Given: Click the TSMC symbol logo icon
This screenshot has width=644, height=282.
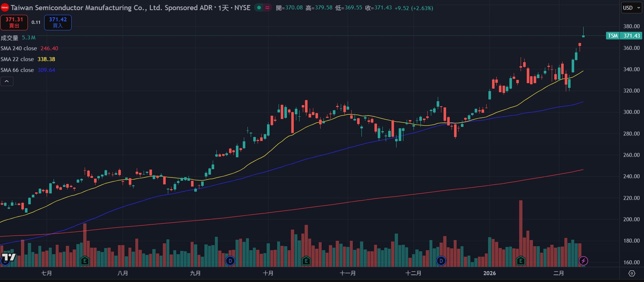Looking at the screenshot, I should point(5,8).
